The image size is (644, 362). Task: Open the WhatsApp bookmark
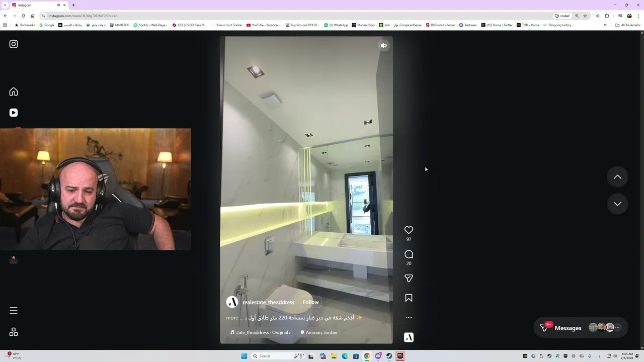point(336,25)
